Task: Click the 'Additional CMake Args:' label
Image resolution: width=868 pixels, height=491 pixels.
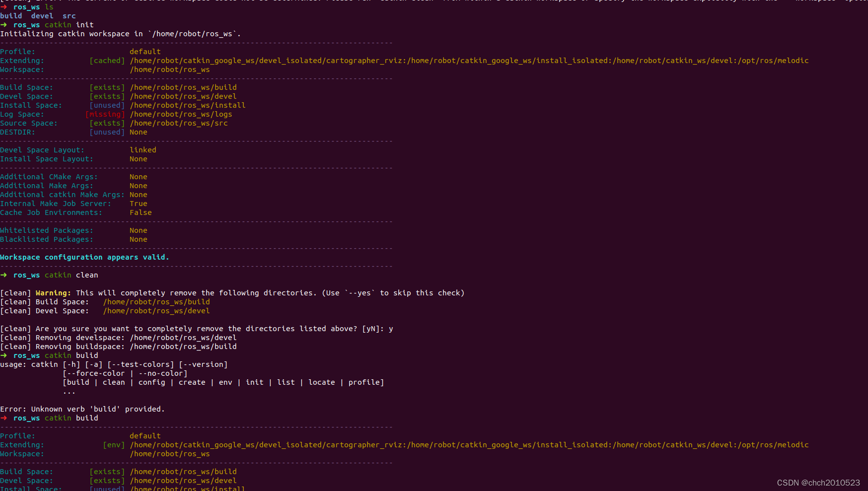Action: [x=49, y=177]
